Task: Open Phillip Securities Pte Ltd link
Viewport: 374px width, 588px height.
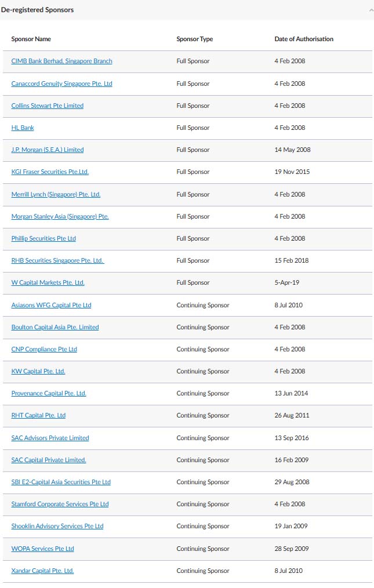Action: 43,238
